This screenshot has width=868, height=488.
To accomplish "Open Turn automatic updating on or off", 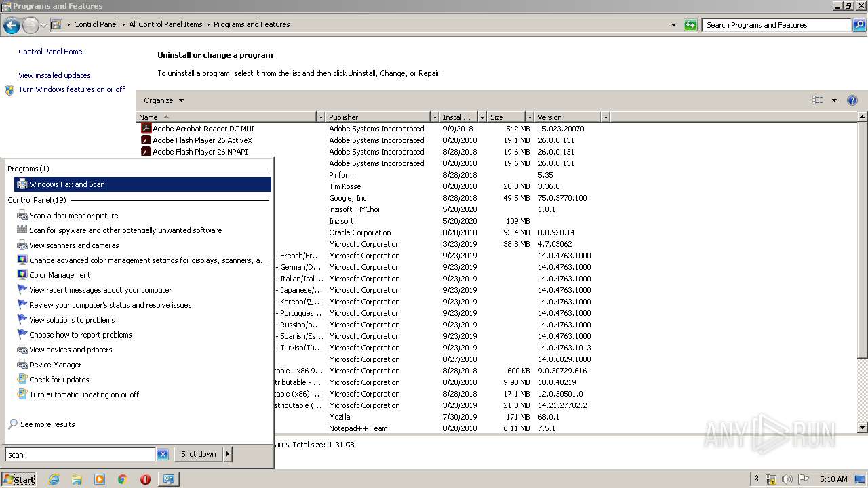I will pos(84,394).
